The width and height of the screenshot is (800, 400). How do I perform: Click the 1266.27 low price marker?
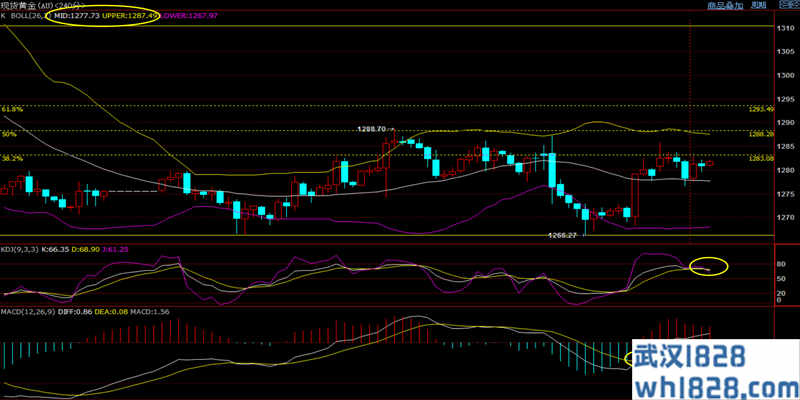[563, 234]
